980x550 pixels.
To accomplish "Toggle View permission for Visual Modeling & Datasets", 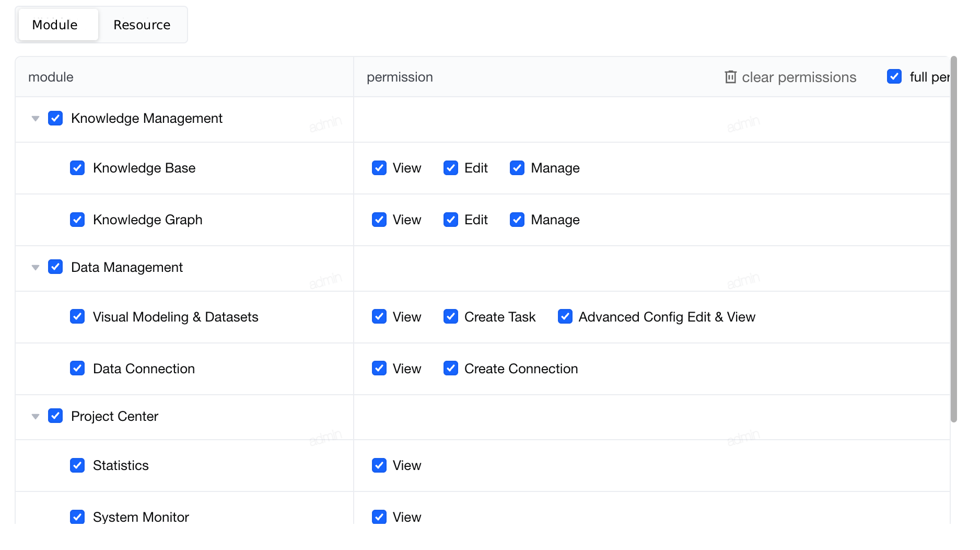I will tap(379, 316).
